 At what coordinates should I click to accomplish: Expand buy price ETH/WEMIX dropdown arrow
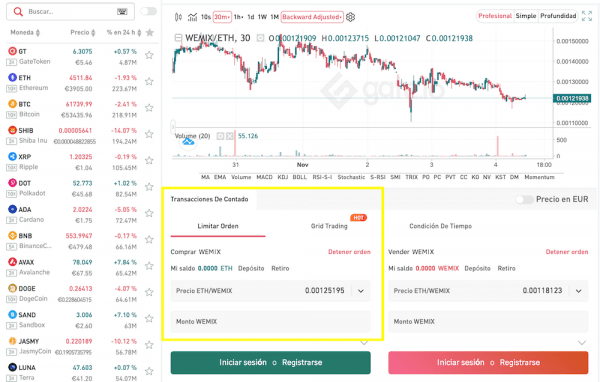tap(361, 291)
